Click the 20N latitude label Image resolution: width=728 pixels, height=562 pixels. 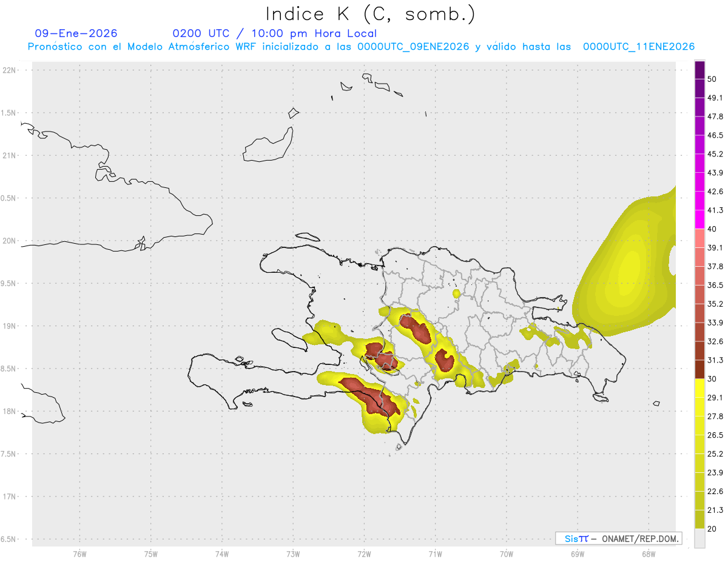click(10, 241)
